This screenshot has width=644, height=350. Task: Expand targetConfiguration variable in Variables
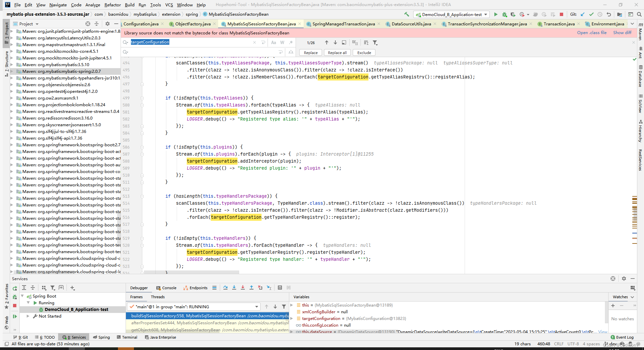tap(292, 318)
